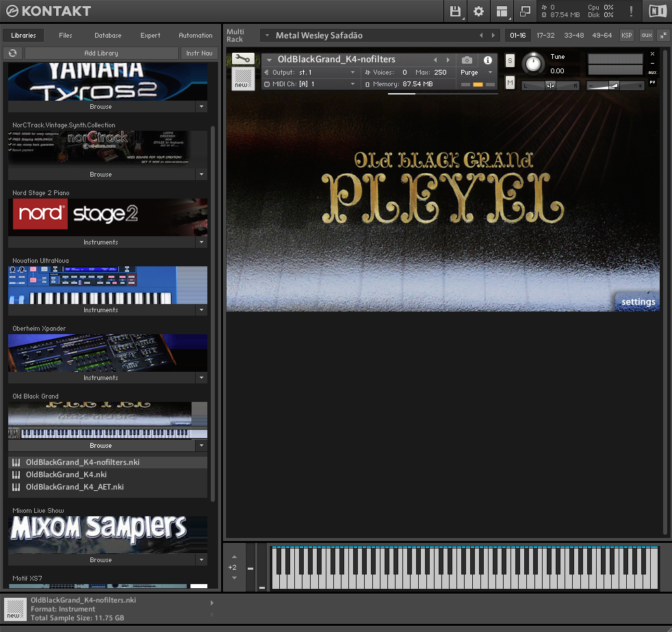This screenshot has height=632, width=672.
Task: Switch to the Database tab
Action: 108,36
